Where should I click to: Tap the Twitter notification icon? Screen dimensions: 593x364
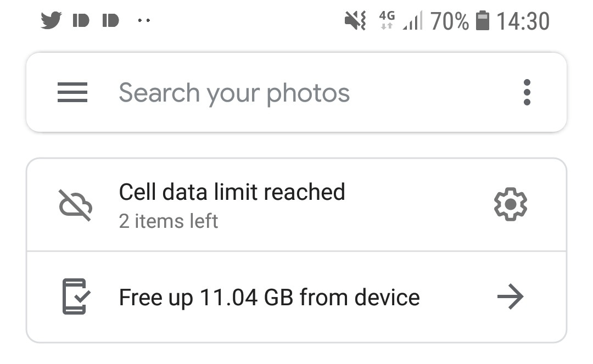tap(51, 20)
